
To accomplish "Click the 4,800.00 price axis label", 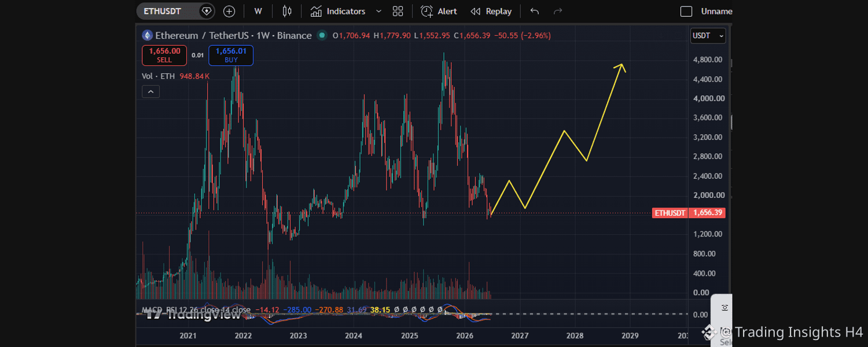I will point(707,60).
